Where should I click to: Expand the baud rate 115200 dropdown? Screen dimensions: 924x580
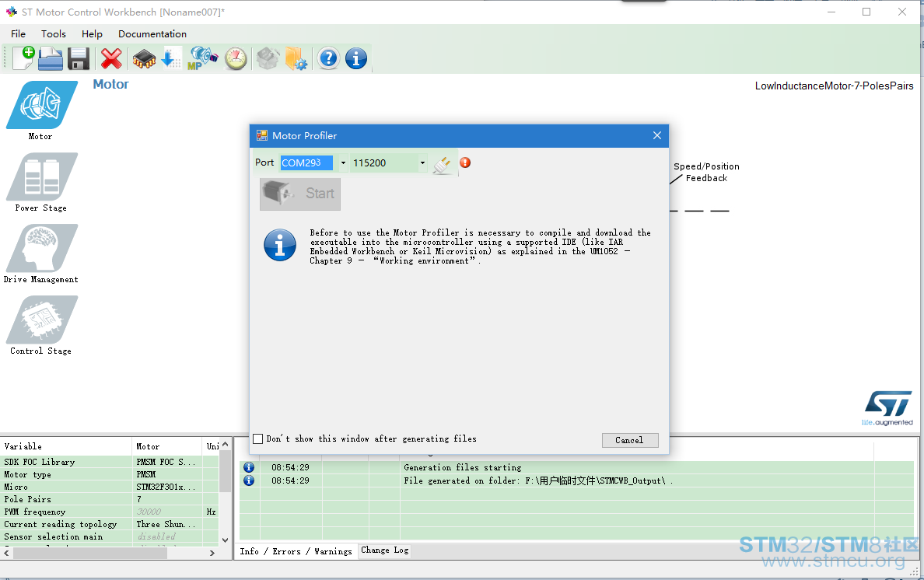422,163
